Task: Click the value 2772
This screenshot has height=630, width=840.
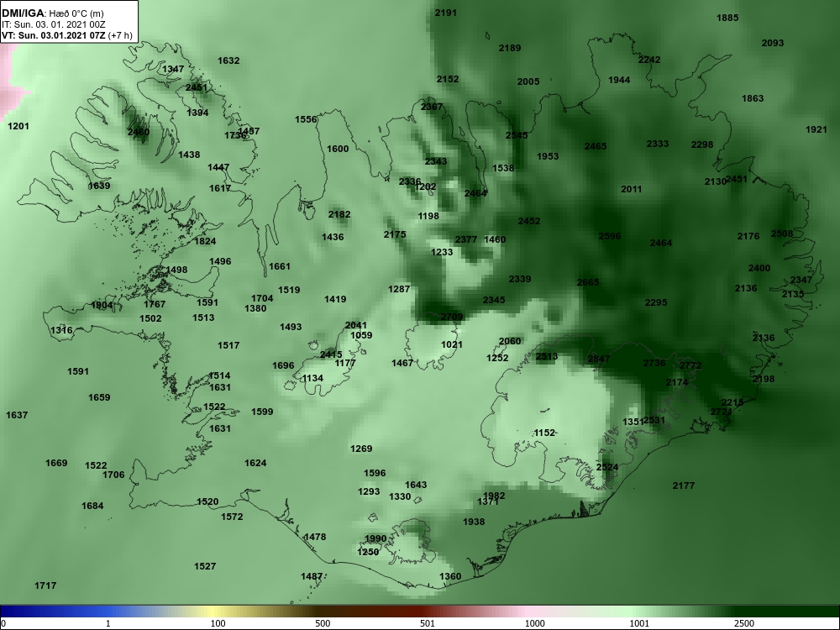Action: 690,365
